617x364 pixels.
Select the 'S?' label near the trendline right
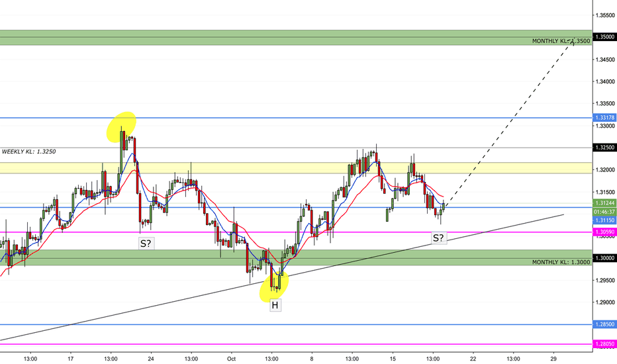(439, 238)
